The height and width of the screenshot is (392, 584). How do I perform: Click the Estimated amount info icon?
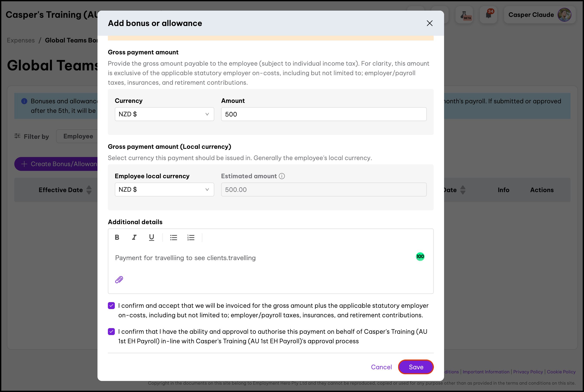point(282,176)
